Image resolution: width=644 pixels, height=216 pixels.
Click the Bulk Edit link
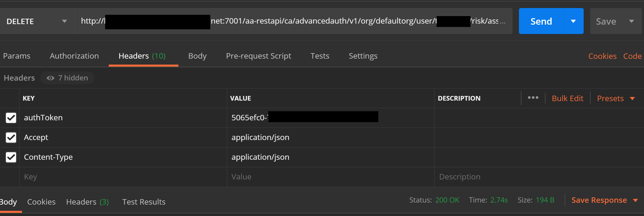[x=567, y=99]
